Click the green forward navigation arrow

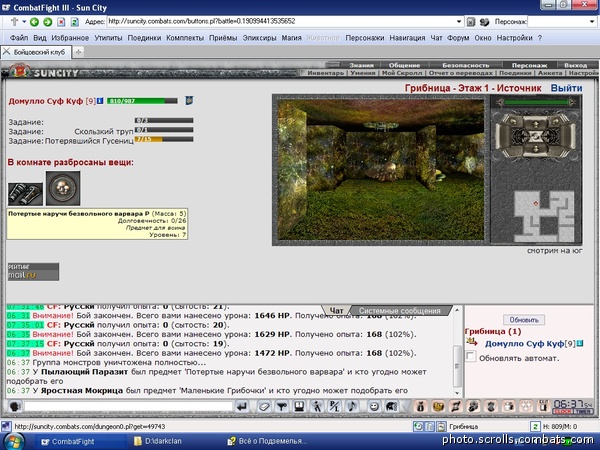click(x=47, y=22)
